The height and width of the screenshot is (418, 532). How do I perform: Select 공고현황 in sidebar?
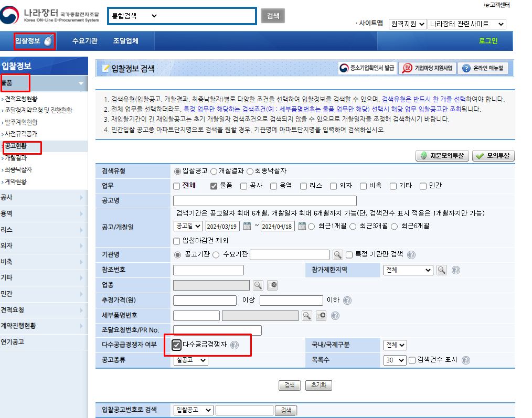pos(16,146)
